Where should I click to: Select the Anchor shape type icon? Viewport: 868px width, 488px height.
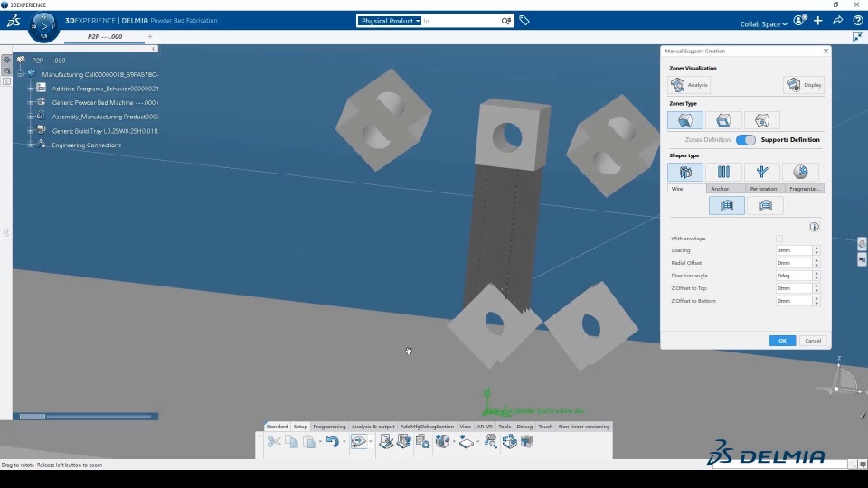pos(723,172)
